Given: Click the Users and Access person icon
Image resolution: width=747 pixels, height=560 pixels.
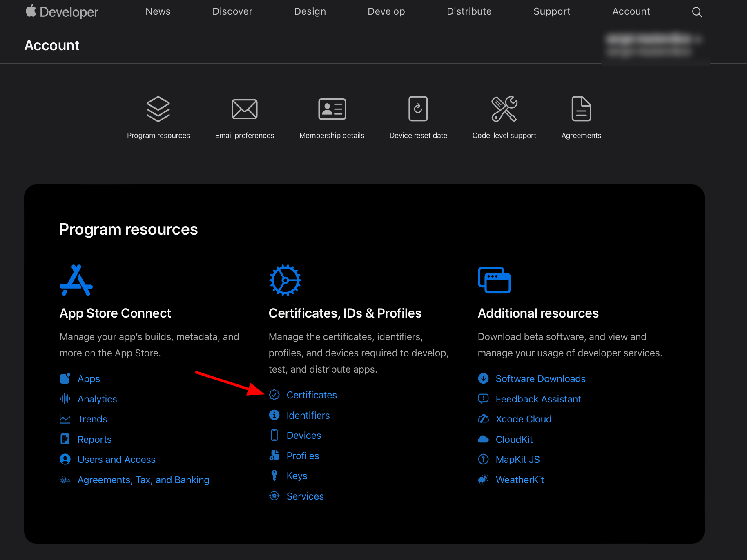Looking at the screenshot, I should tap(65, 460).
